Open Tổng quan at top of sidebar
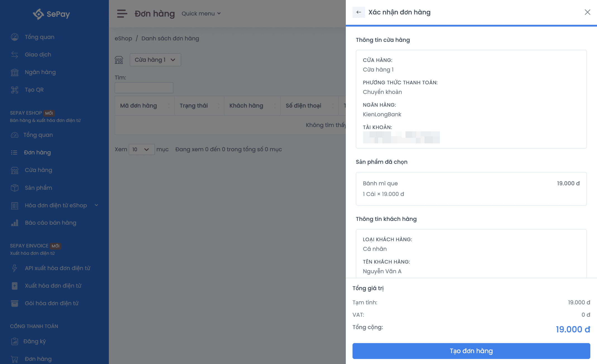 tap(39, 37)
